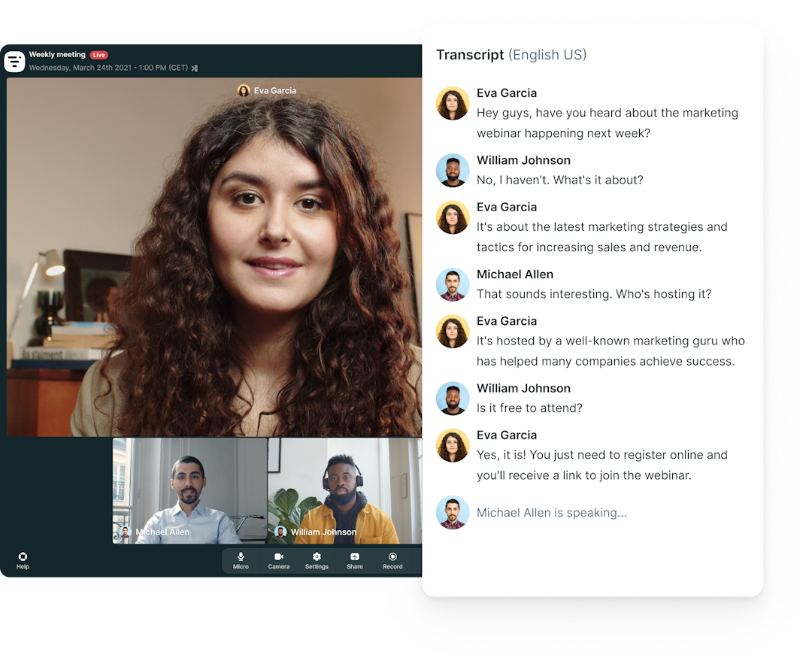This screenshot has width=812, height=670.
Task: Turn off the Camera
Action: click(279, 560)
